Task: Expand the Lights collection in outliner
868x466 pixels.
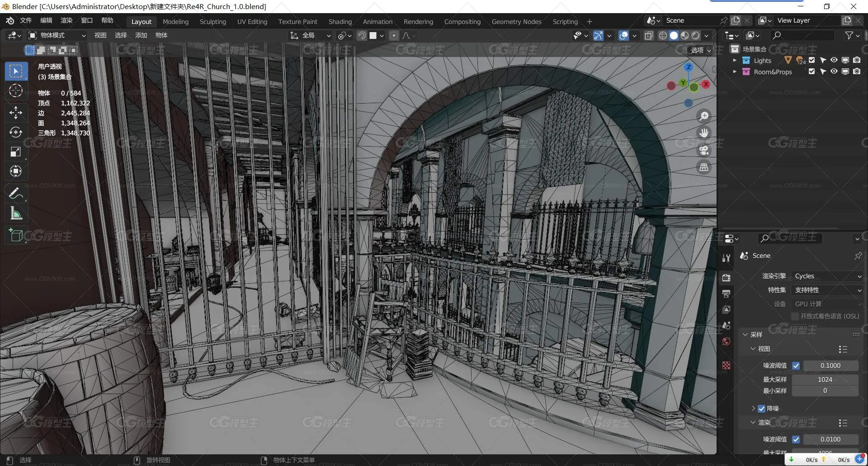Action: pyautogui.click(x=735, y=60)
